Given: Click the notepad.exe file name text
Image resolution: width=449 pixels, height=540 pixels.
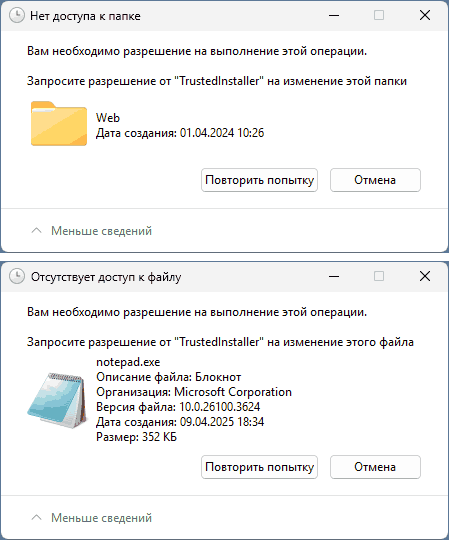Looking at the screenshot, I should (128, 362).
